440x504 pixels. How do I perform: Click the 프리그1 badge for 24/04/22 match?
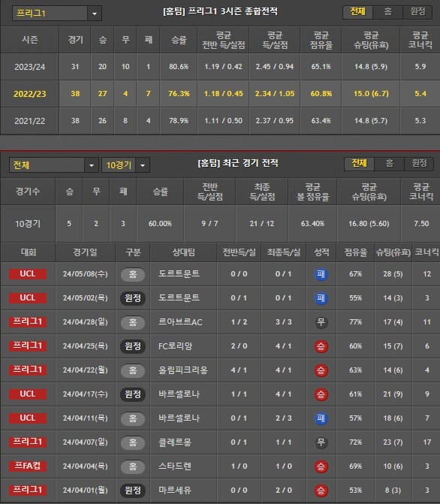point(28,370)
